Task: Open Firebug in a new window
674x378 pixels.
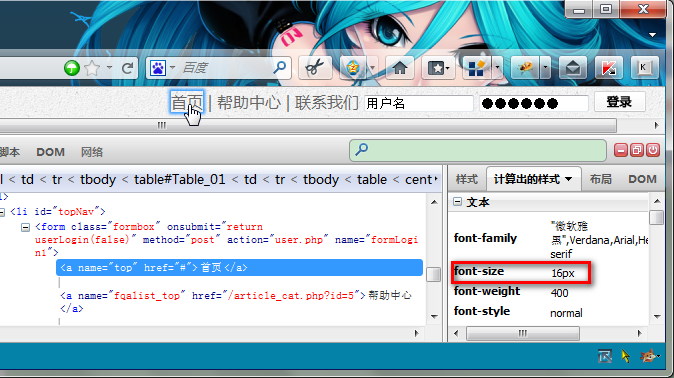Action: coord(637,150)
